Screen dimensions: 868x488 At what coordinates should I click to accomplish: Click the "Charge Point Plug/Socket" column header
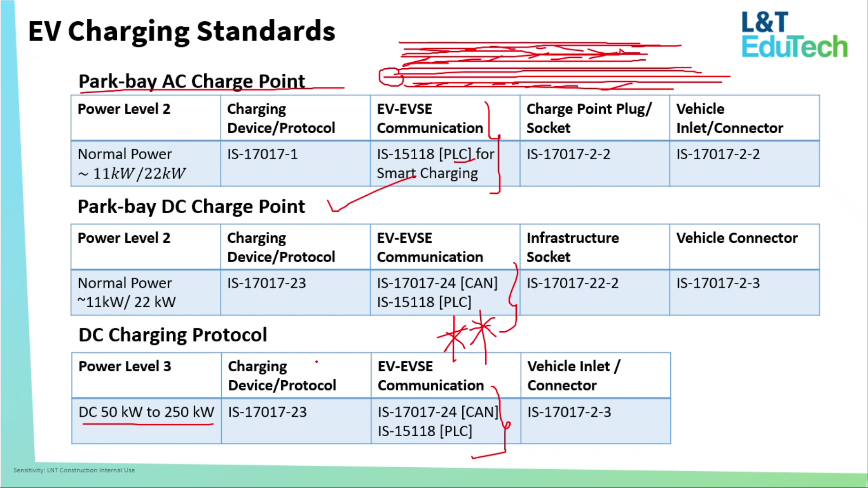tap(588, 118)
